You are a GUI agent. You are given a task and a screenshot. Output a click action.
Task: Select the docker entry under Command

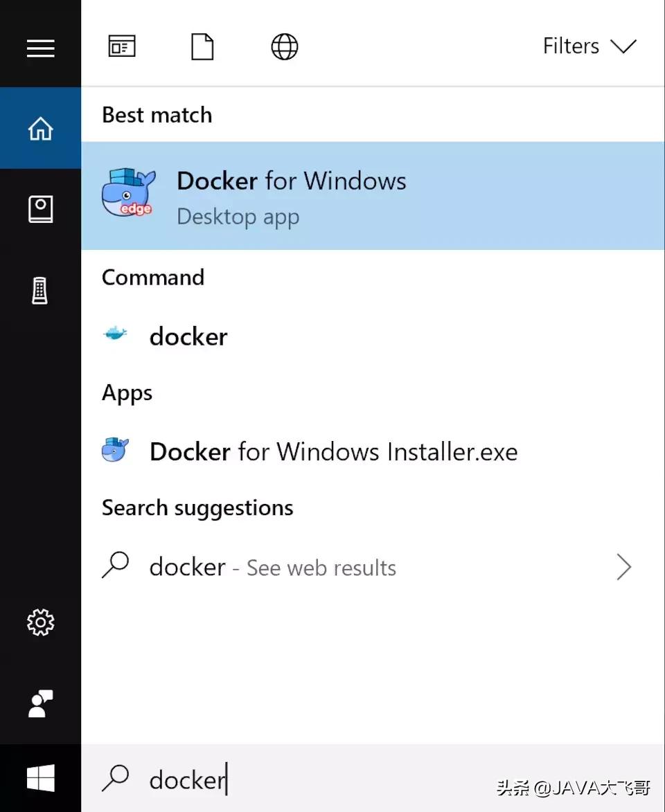coord(188,336)
